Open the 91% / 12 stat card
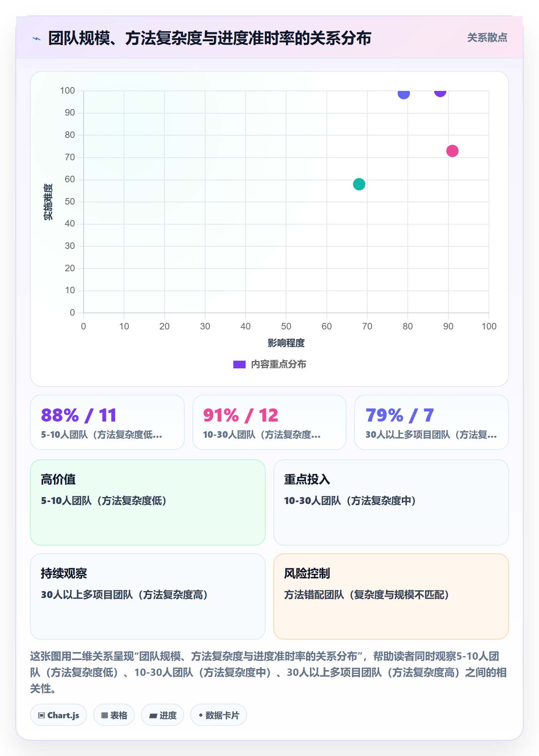 tap(269, 422)
